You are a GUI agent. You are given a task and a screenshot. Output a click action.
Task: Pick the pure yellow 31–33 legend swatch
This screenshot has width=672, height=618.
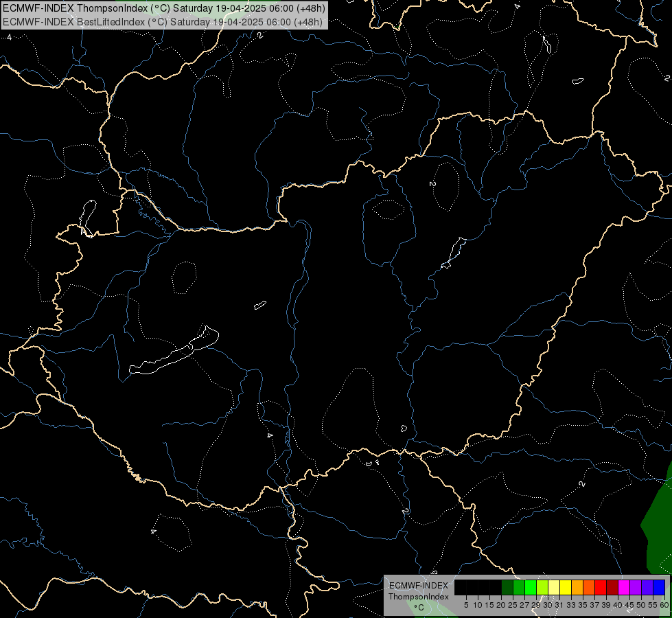click(x=566, y=587)
